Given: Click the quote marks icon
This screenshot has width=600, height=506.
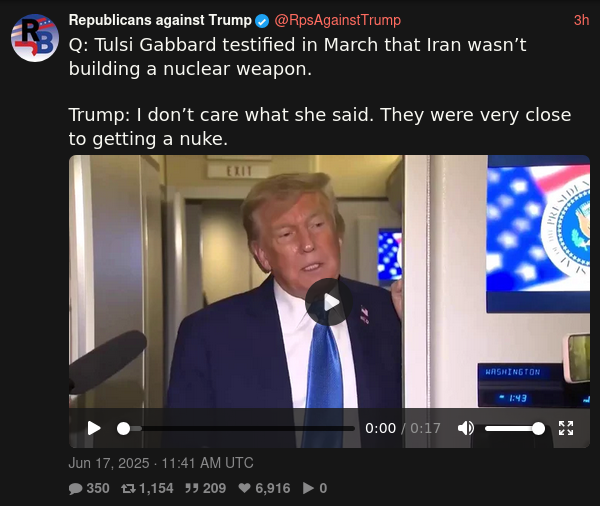Looking at the screenshot, I should pos(191,488).
